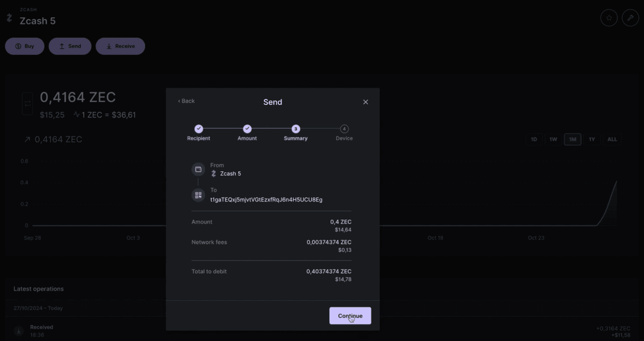
Task: Click the swap currency display icon
Action: coord(27,103)
